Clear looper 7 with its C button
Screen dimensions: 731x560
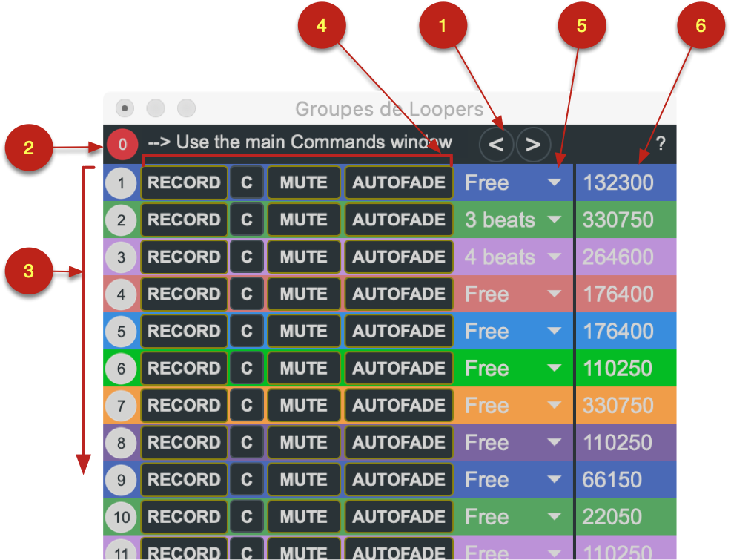247,406
